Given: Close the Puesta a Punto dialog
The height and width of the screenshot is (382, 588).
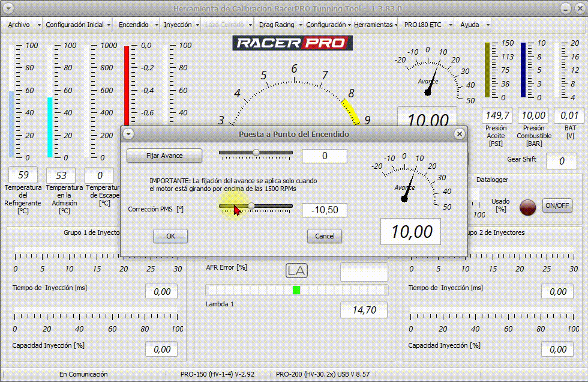Looking at the screenshot, I should point(459,134).
